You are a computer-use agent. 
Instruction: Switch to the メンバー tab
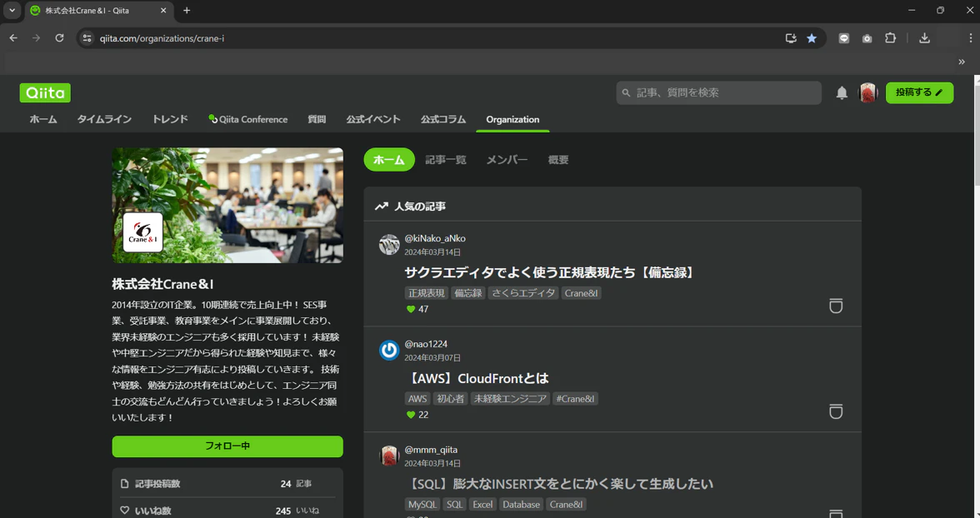[x=507, y=159]
